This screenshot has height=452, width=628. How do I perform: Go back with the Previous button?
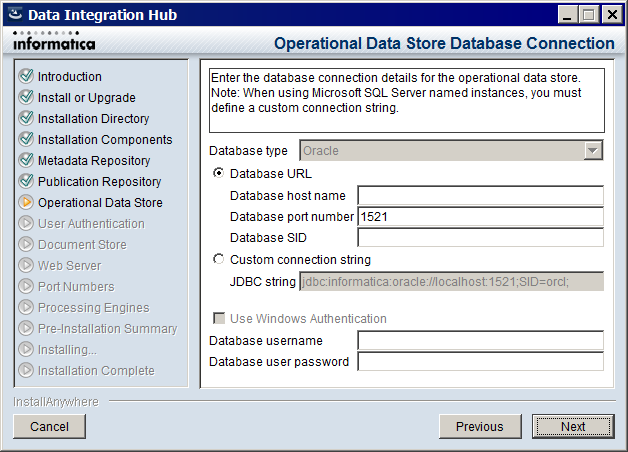480,426
